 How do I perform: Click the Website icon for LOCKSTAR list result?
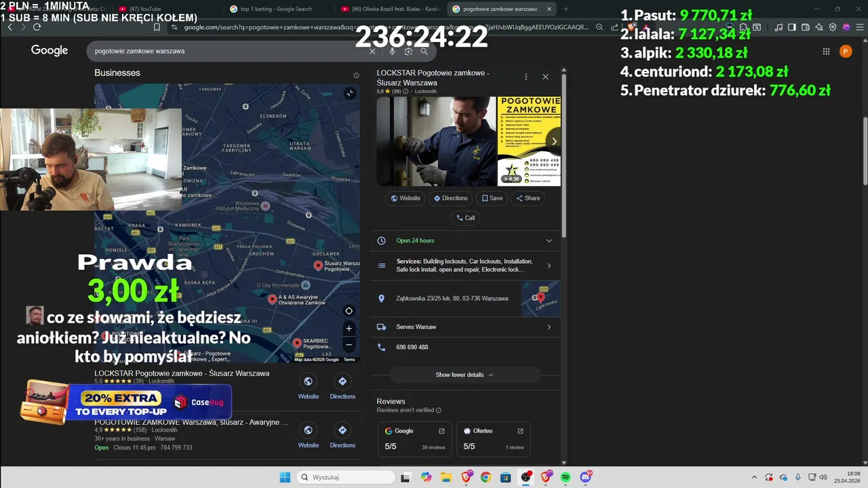[308, 382]
